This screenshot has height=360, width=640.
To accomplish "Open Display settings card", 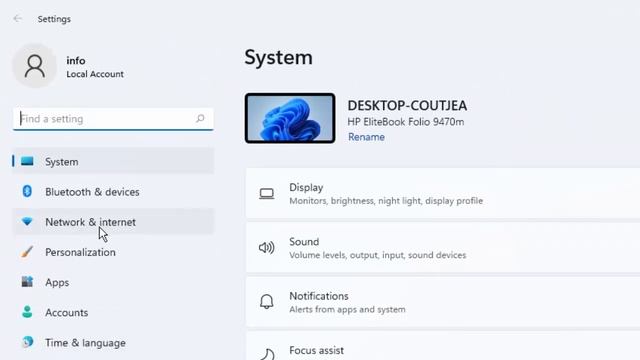I will [x=443, y=193].
